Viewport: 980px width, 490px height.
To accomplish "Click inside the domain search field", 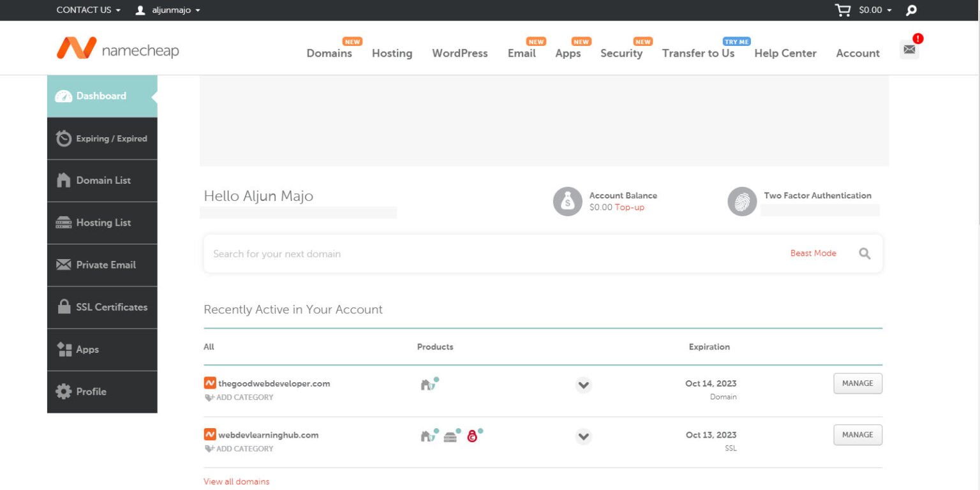I will (447, 253).
